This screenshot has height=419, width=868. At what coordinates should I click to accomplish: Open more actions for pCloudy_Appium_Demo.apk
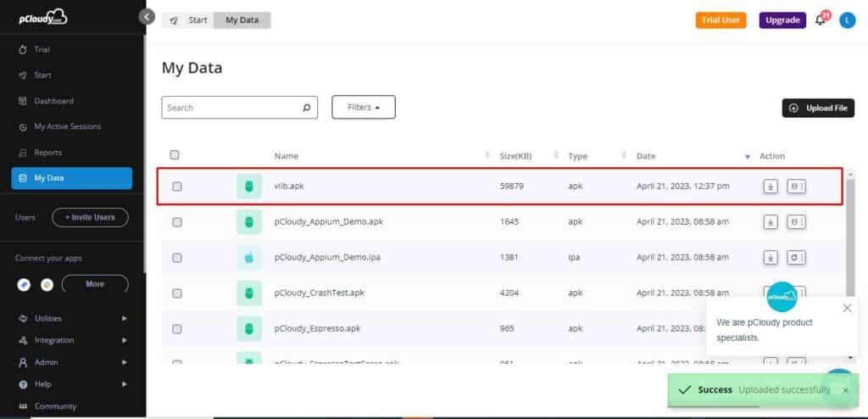pyautogui.click(x=796, y=222)
